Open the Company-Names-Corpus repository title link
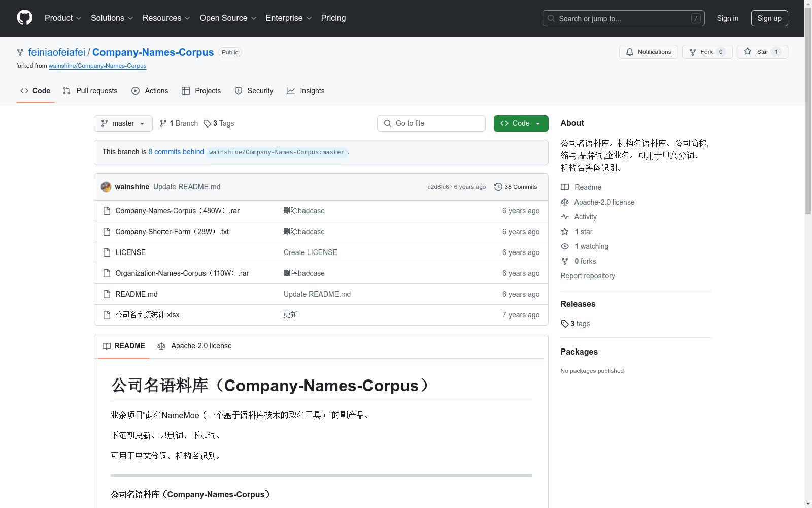 click(x=153, y=52)
